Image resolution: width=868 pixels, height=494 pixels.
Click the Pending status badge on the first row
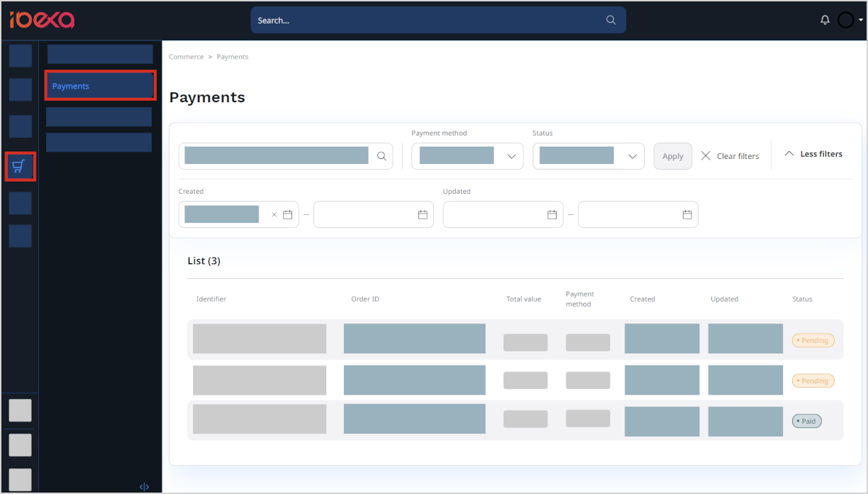813,340
